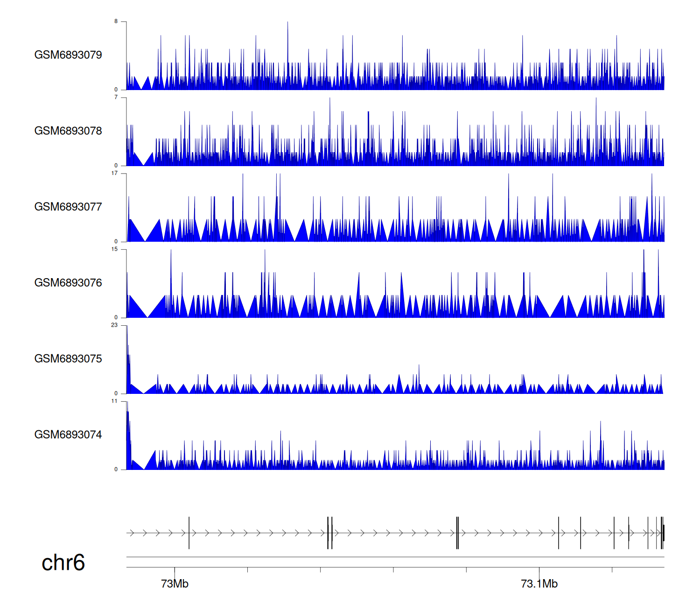Screen dimensions: 700x616
Task: Click y-axis maximum value 17 for GSM6893077
Action: pos(115,174)
